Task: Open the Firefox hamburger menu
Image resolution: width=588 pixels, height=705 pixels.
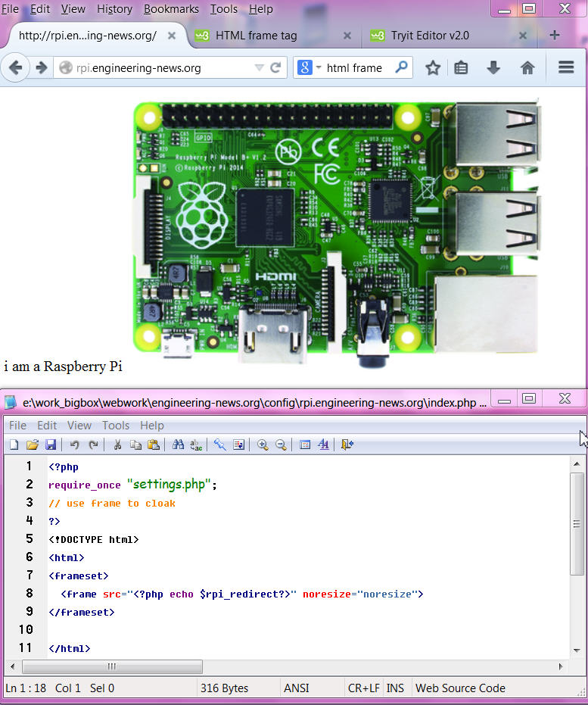Action: (x=566, y=68)
